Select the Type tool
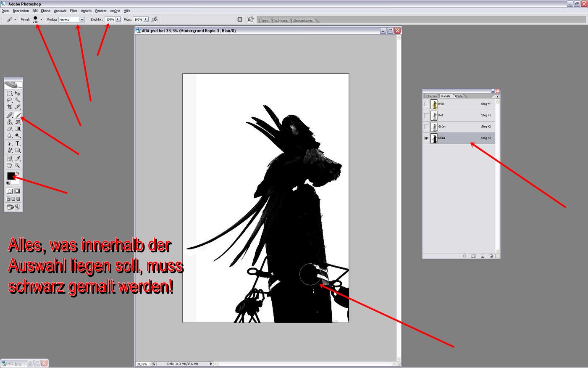The height and width of the screenshot is (368, 588). [17, 143]
